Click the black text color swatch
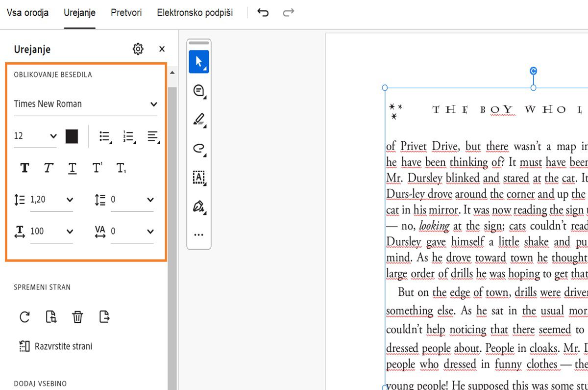Image resolution: width=588 pixels, height=390 pixels. [x=72, y=136]
